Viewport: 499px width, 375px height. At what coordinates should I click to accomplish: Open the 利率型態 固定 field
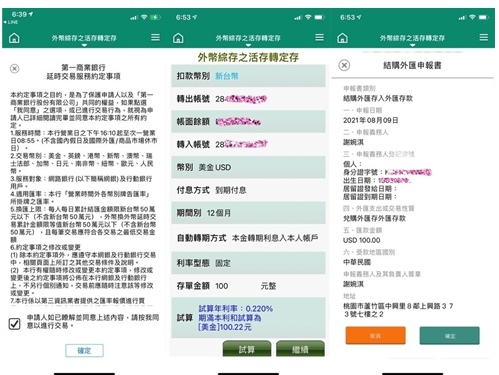point(248,263)
